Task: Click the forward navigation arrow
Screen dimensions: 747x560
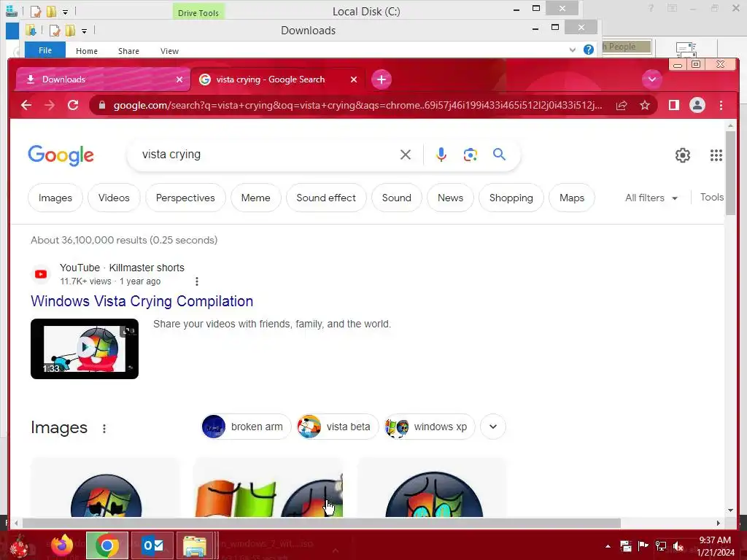Action: click(50, 105)
